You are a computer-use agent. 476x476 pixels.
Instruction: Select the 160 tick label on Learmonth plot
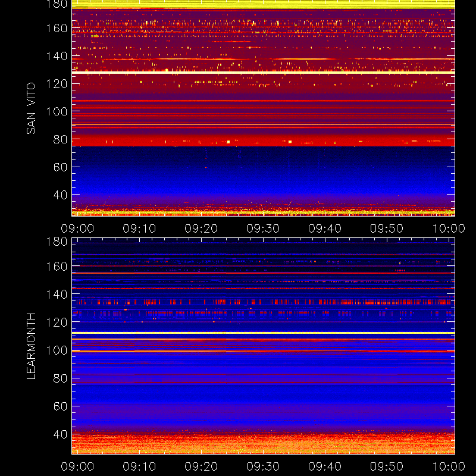(x=57, y=267)
